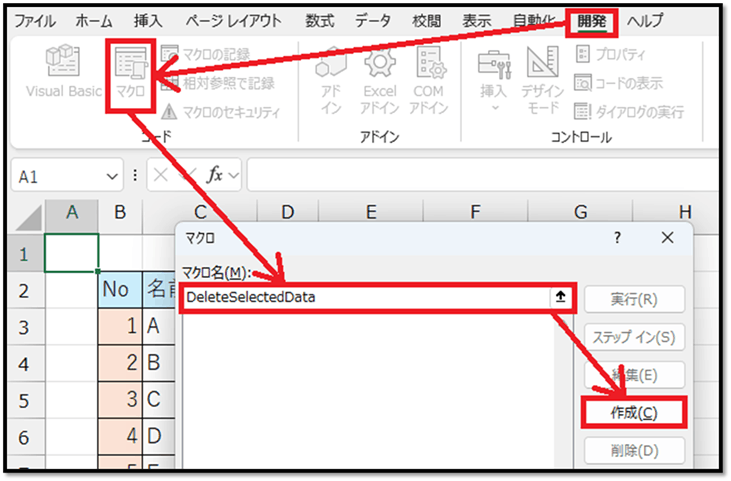Viewport: 731px width, 481px height.
Task: Expand the formula bar fx dropdown
Action: pyautogui.click(x=234, y=175)
